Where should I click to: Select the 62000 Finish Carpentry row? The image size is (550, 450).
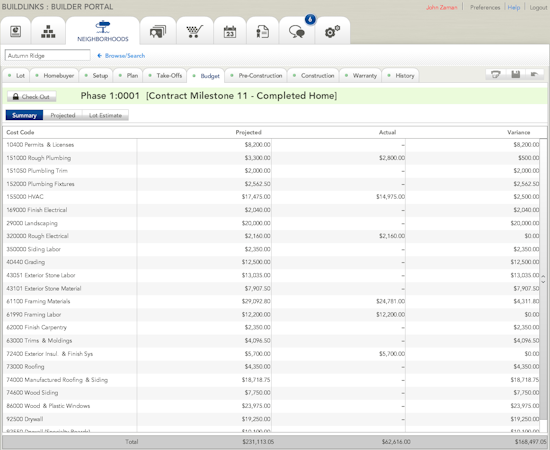click(271, 327)
